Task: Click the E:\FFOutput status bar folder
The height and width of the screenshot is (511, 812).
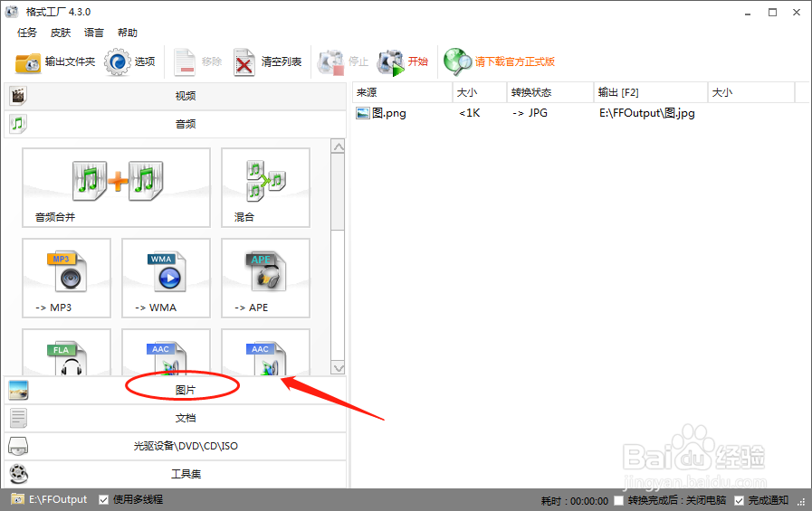Action: click(50, 499)
